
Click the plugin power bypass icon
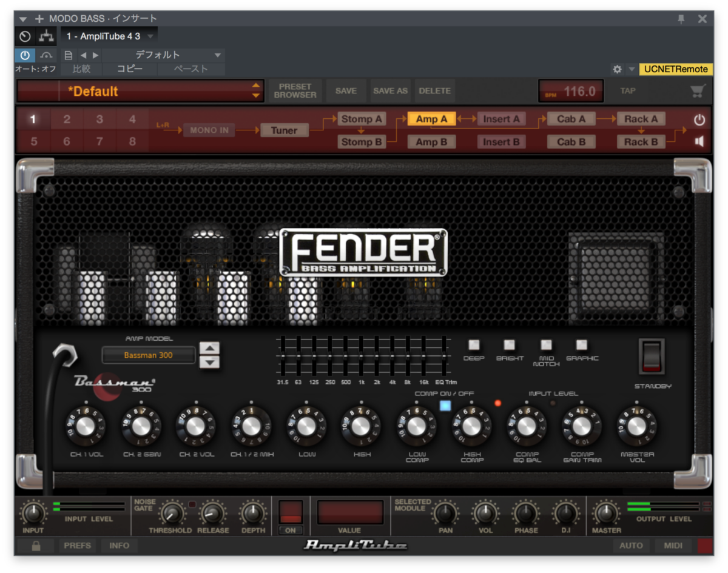pyautogui.click(x=25, y=55)
